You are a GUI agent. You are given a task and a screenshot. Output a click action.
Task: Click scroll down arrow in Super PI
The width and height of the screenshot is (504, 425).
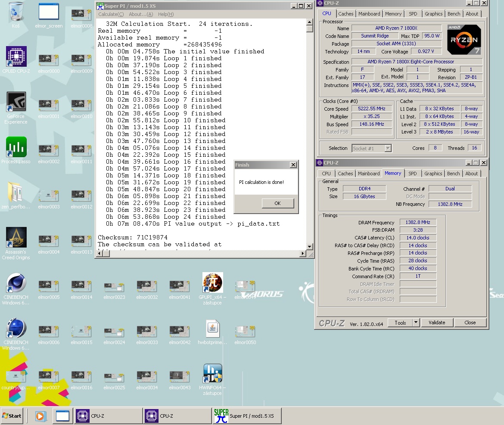click(310, 247)
